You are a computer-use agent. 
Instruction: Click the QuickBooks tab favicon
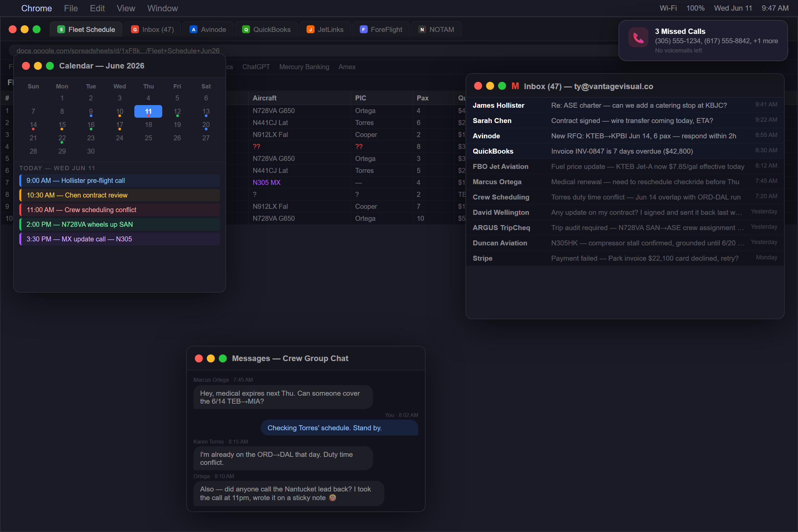[x=246, y=30]
